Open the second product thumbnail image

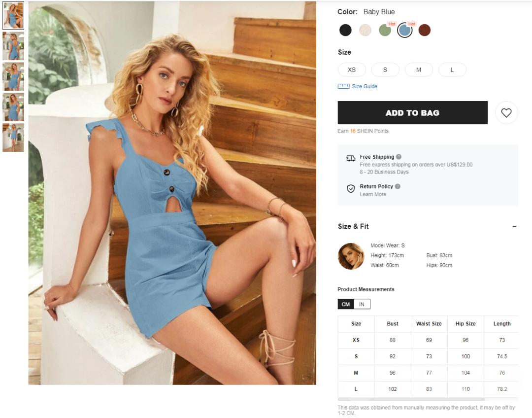[13, 46]
